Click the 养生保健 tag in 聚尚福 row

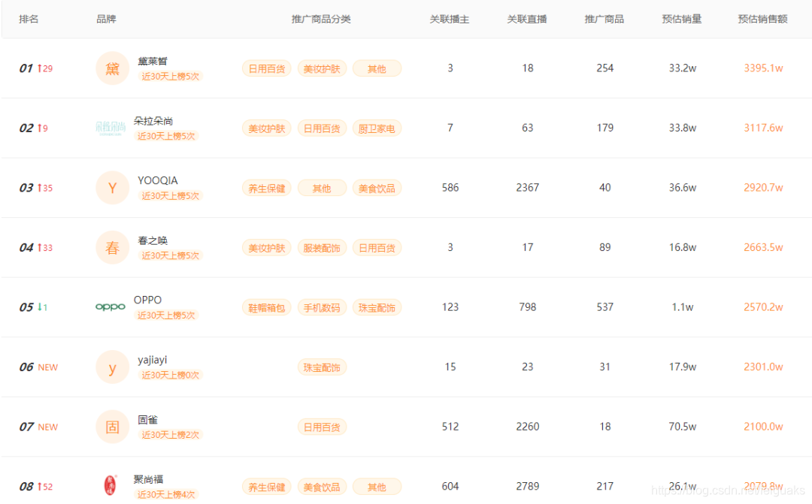(x=267, y=487)
